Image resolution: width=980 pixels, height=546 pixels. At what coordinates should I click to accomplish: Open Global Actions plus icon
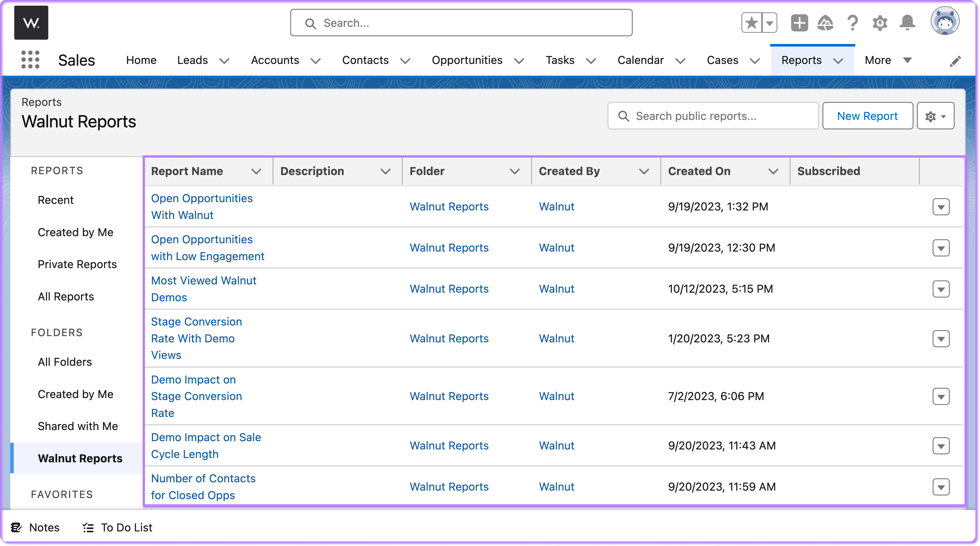pos(799,23)
